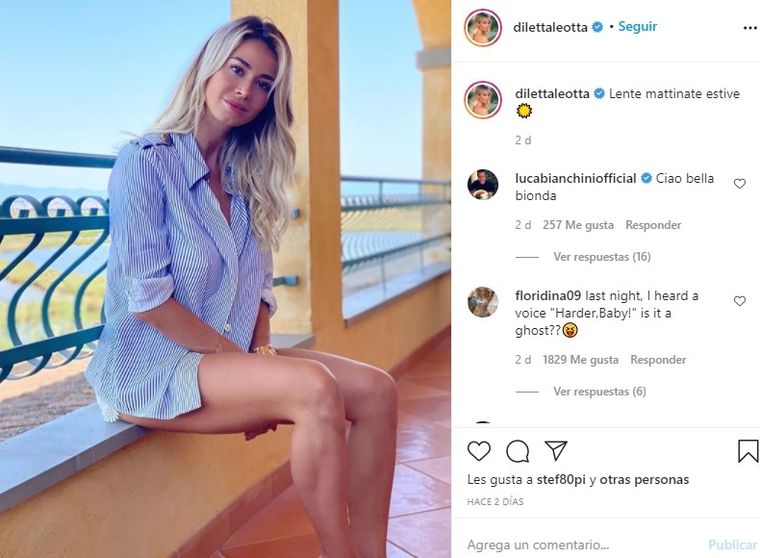View otras personas likes list

coord(644,480)
